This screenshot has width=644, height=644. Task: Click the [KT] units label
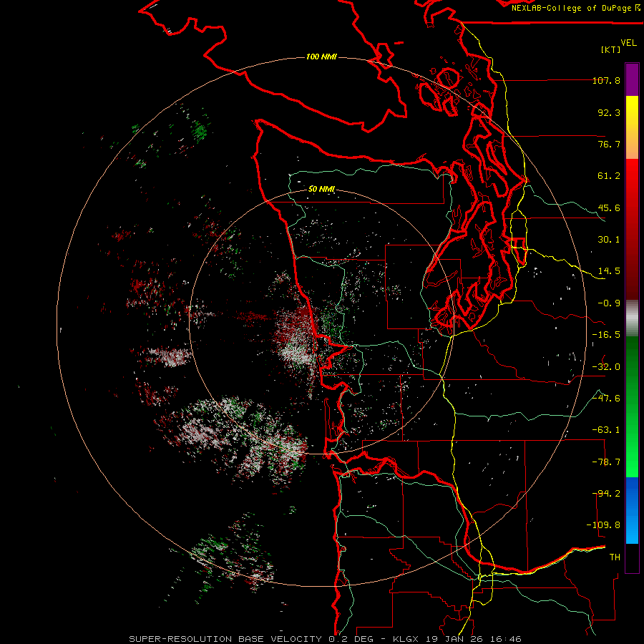(x=611, y=49)
